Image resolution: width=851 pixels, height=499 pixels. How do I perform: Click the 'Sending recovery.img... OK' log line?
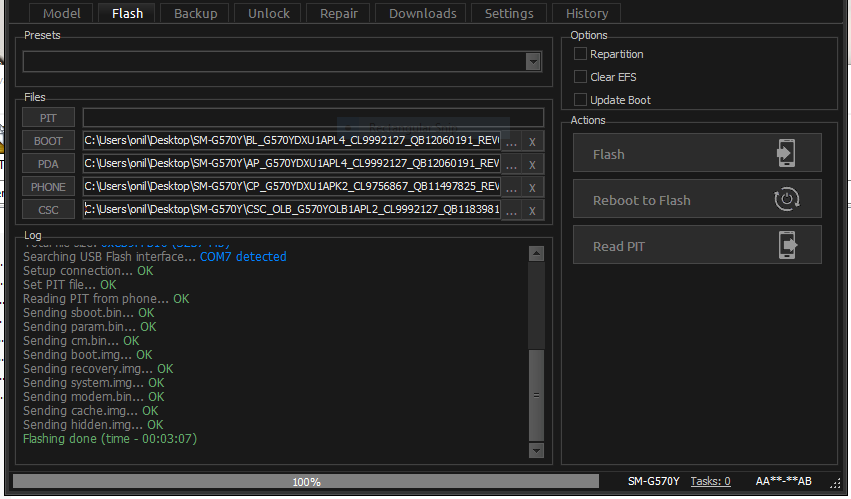point(98,369)
